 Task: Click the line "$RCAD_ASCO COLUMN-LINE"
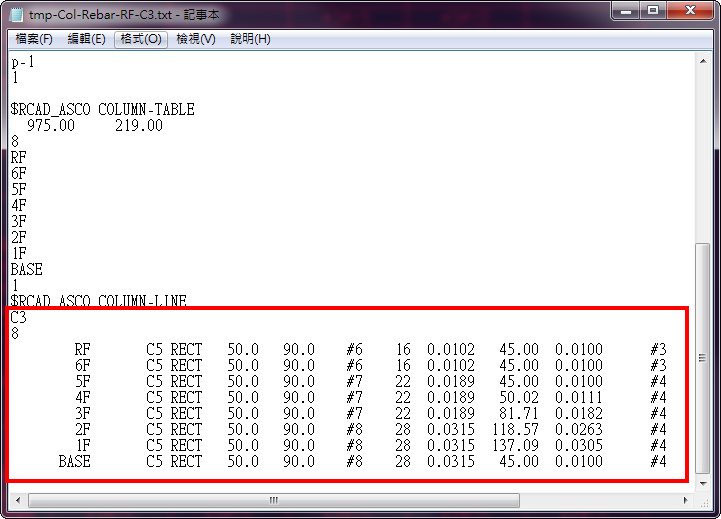(x=98, y=301)
